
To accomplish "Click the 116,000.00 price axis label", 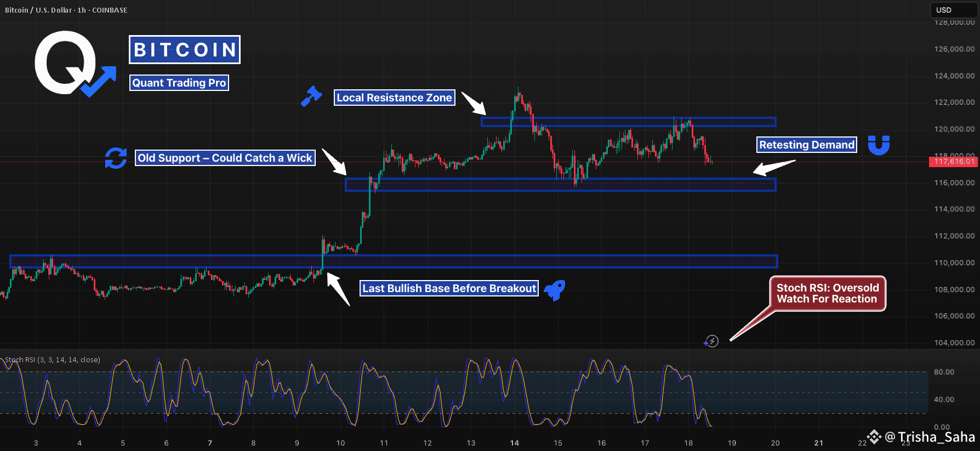I will [x=954, y=182].
